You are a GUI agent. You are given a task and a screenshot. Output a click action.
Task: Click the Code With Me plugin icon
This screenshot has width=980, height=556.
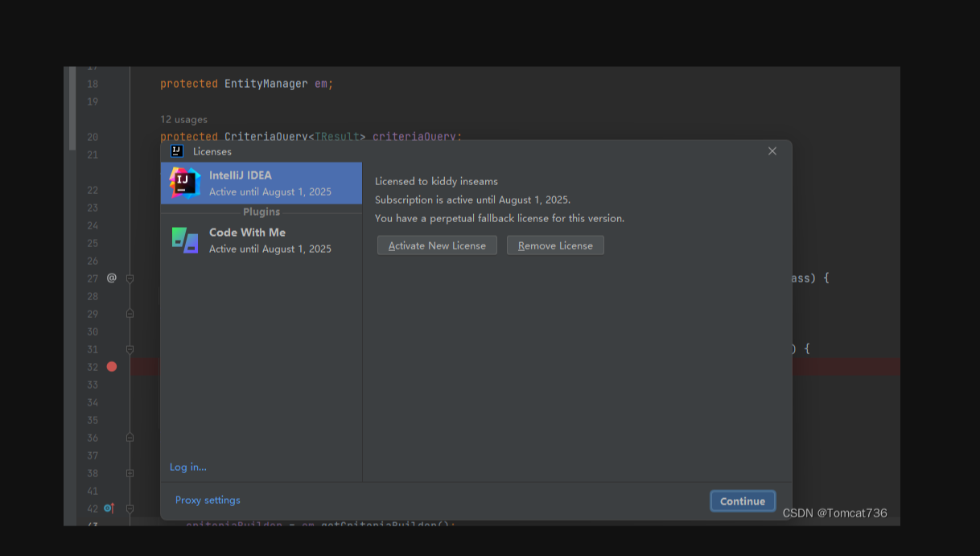tap(184, 240)
